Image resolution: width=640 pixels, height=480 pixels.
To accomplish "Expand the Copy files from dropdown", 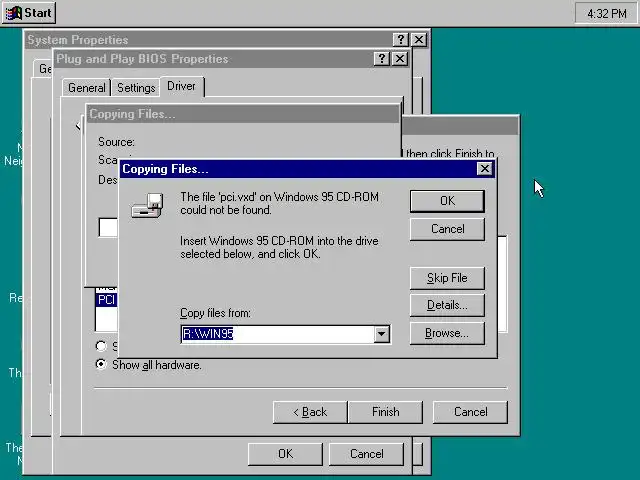I will coord(382,334).
